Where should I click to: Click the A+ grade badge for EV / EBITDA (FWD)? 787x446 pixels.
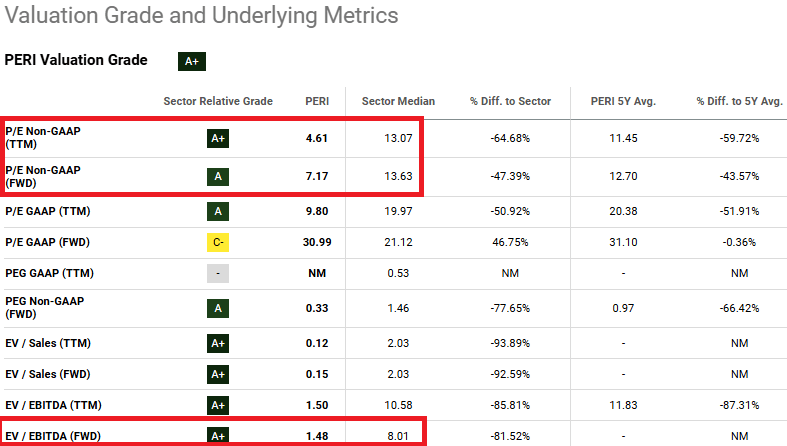coord(217,435)
